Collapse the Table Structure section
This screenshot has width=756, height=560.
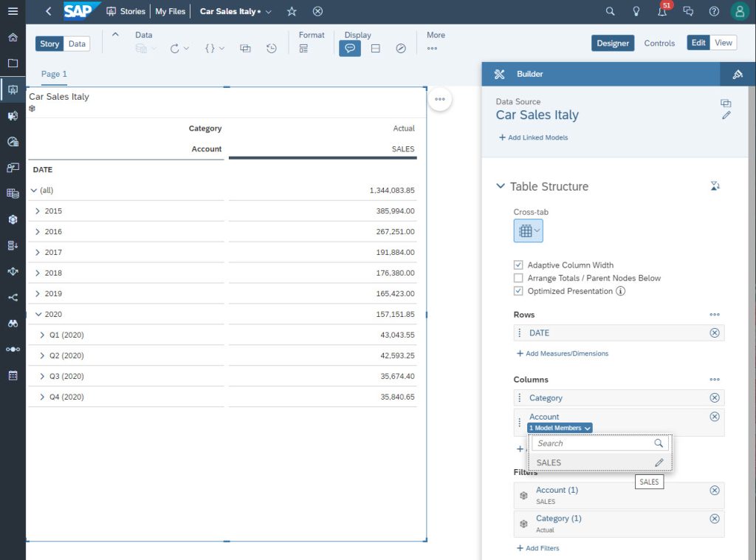click(501, 186)
